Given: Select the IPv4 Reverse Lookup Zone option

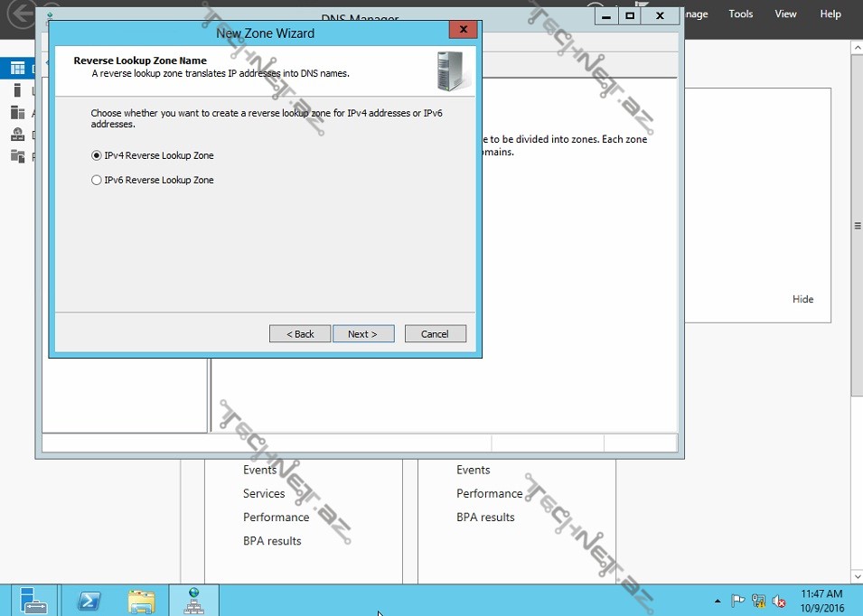Looking at the screenshot, I should click(x=97, y=155).
